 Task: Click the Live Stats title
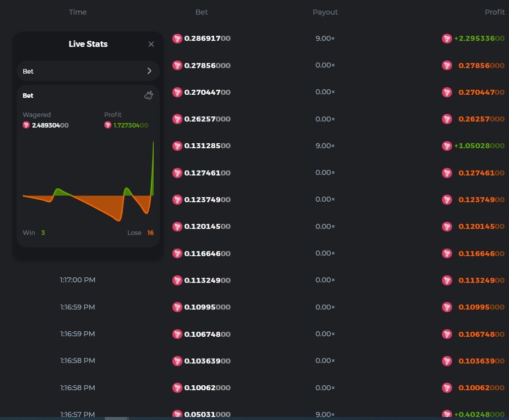click(x=88, y=44)
